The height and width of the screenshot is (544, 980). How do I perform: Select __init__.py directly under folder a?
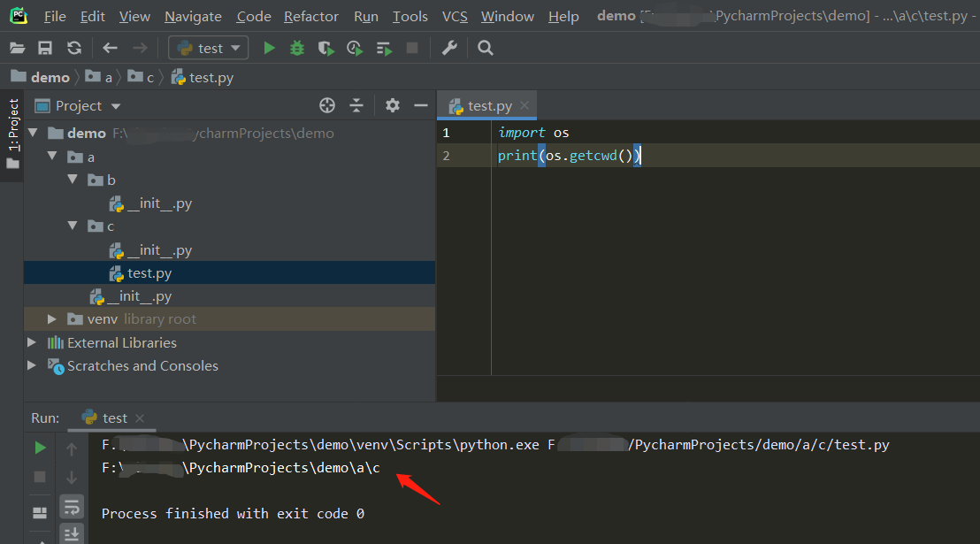[131, 296]
